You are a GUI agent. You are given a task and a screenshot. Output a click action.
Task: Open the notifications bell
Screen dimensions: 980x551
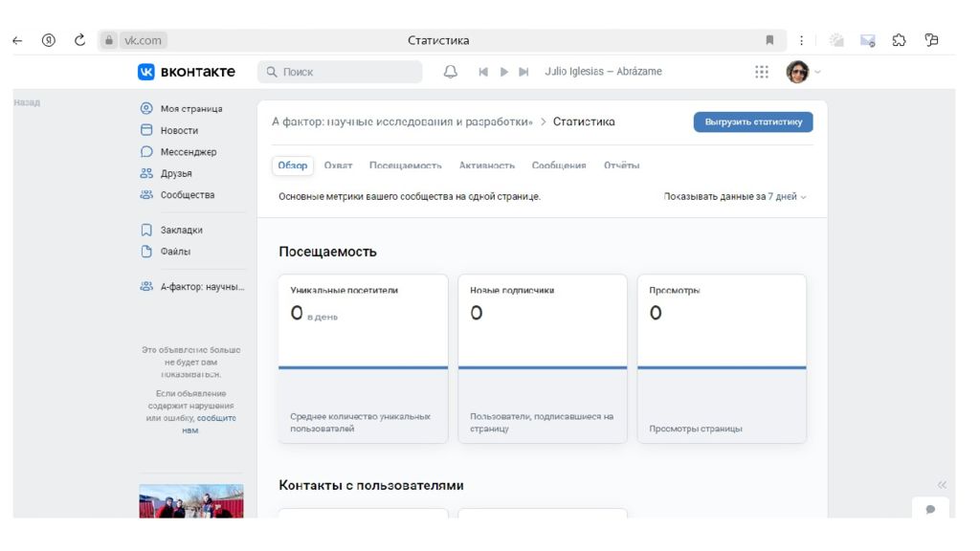451,72
